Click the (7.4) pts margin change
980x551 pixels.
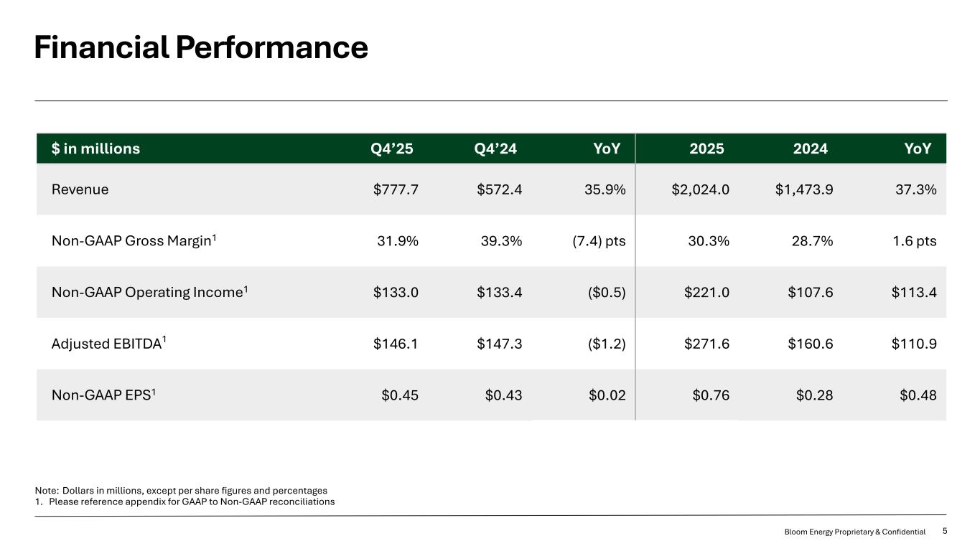(x=594, y=241)
